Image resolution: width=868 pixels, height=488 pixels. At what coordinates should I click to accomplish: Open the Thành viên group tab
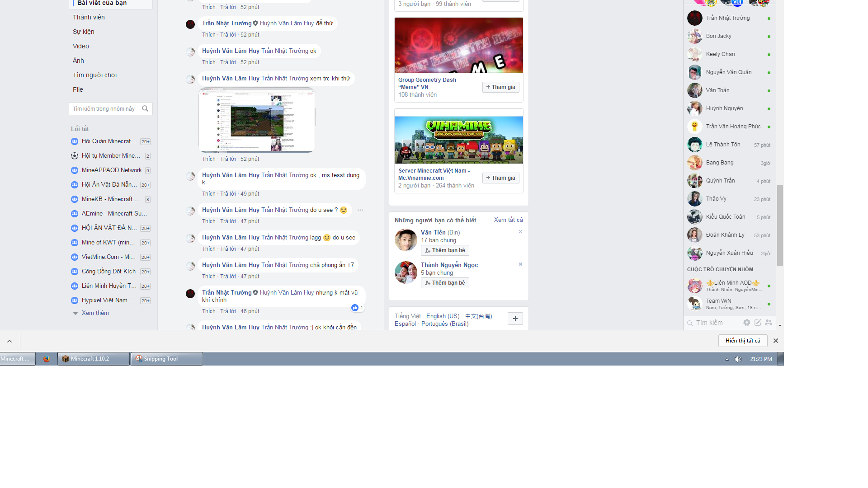click(x=89, y=17)
